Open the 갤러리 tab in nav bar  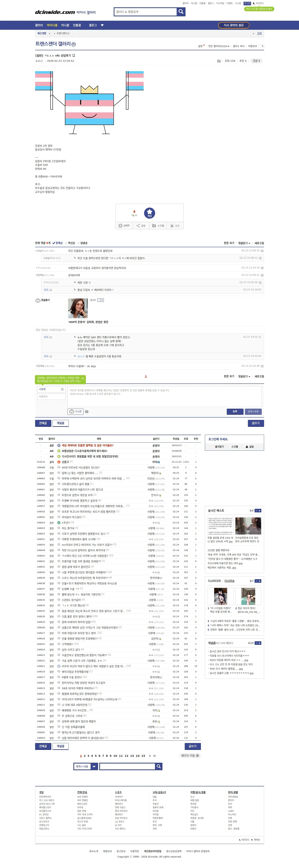tap(39, 25)
